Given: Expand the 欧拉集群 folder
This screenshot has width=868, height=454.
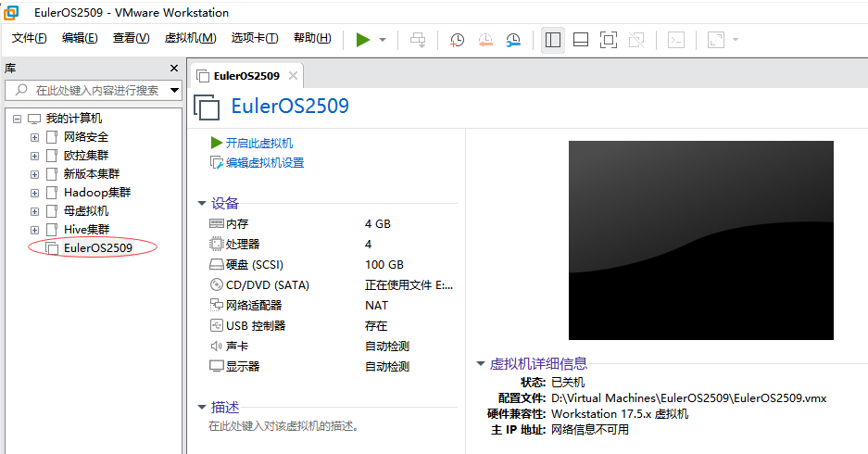Looking at the screenshot, I should coord(34,157).
